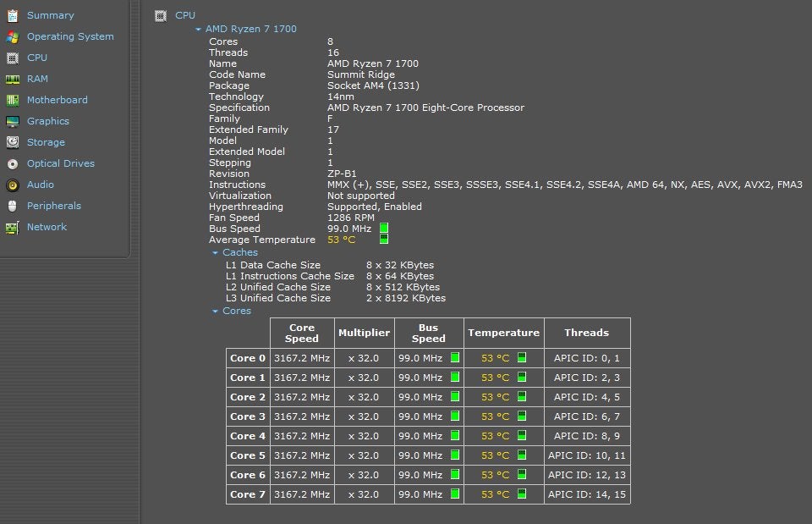Click Fan Speed value '1286 RPM'
The width and height of the screenshot is (812, 524).
coord(350,218)
